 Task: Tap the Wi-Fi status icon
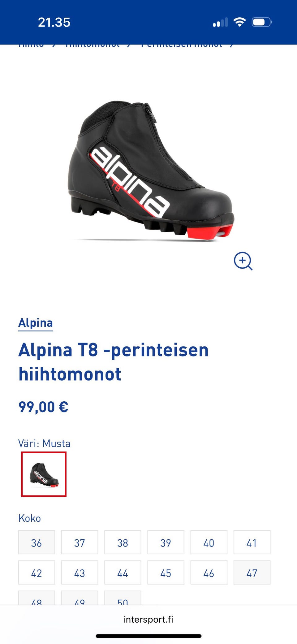239,22
